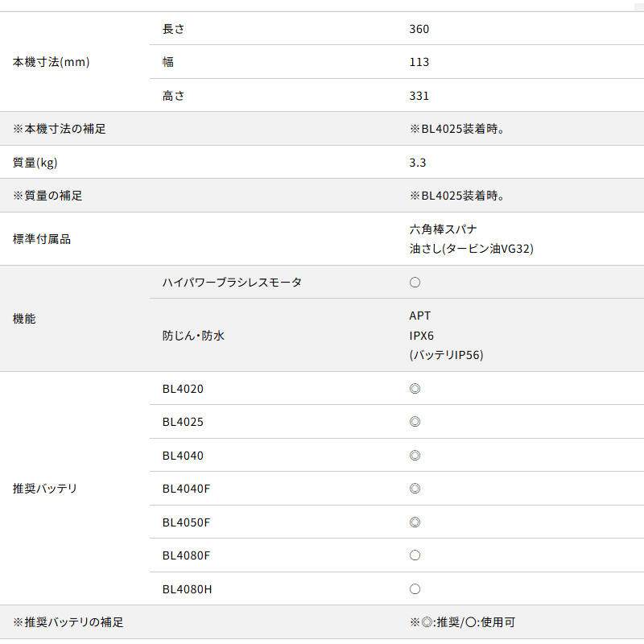Click the double-circle mark beside BL4025

(x=415, y=422)
